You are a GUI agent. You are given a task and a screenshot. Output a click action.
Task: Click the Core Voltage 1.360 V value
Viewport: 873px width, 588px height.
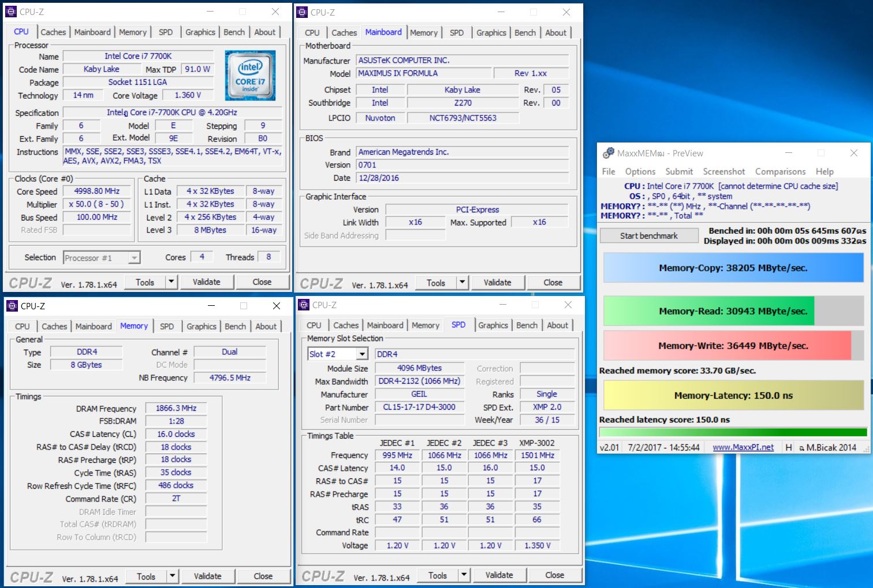pos(188,95)
